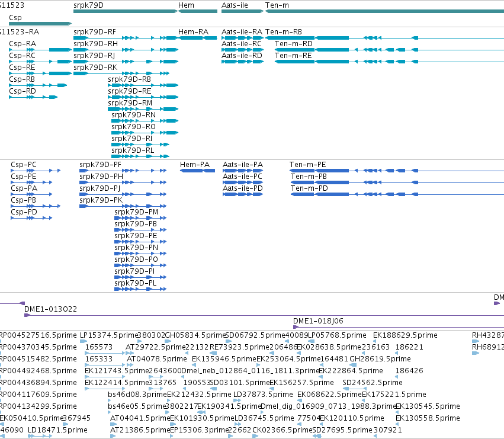Image resolution: width=504 pixels, height=439 pixels.
Task: Click transcript label srpk79D-RH
Action: 96,44
